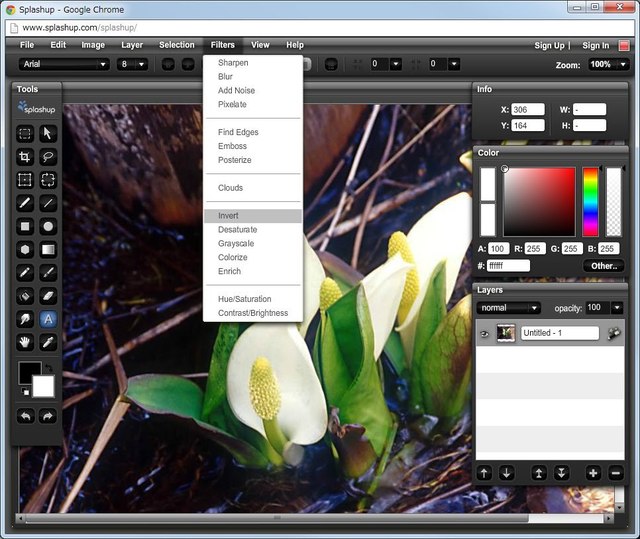The height and width of the screenshot is (539, 640).
Task: Choose Invert from the Filters menu
Action: tap(228, 216)
